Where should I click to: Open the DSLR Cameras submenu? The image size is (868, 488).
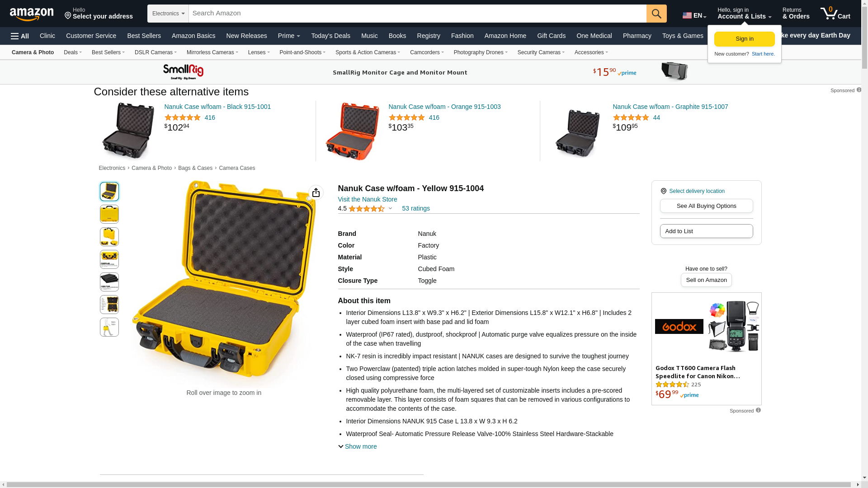coord(156,52)
